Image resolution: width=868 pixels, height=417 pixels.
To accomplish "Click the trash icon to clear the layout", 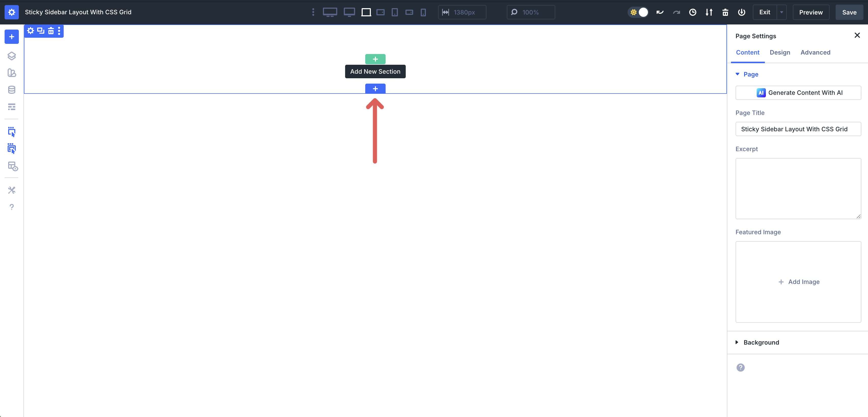I will pos(725,12).
